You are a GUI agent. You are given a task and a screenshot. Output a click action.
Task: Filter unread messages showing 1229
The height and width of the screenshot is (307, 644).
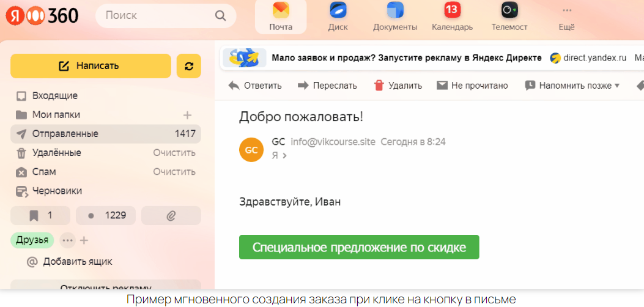click(x=106, y=215)
